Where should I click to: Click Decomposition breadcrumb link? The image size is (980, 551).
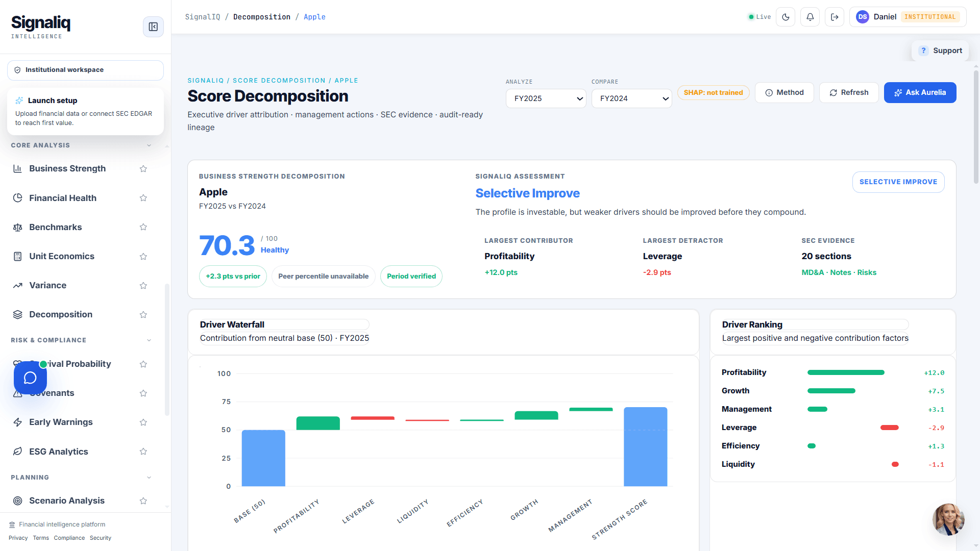pyautogui.click(x=262, y=17)
